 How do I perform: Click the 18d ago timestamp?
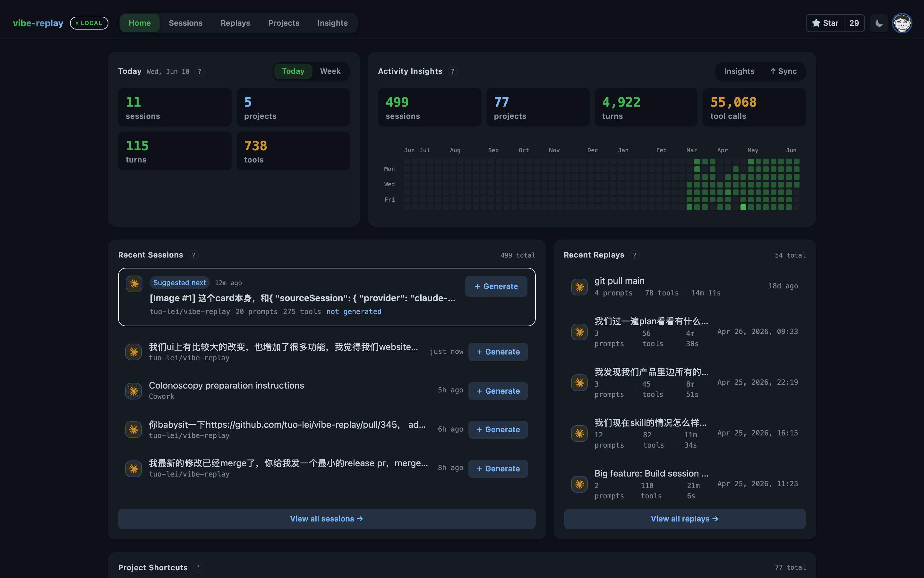783,286
